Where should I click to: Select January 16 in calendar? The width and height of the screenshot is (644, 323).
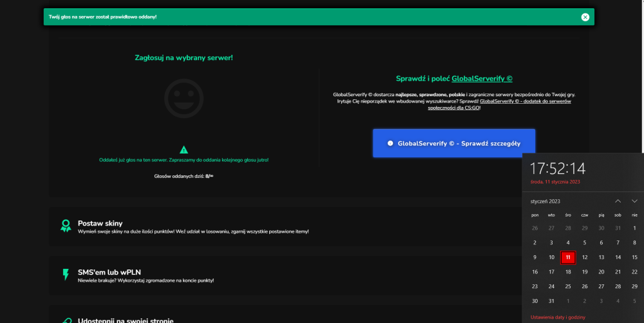point(535,272)
